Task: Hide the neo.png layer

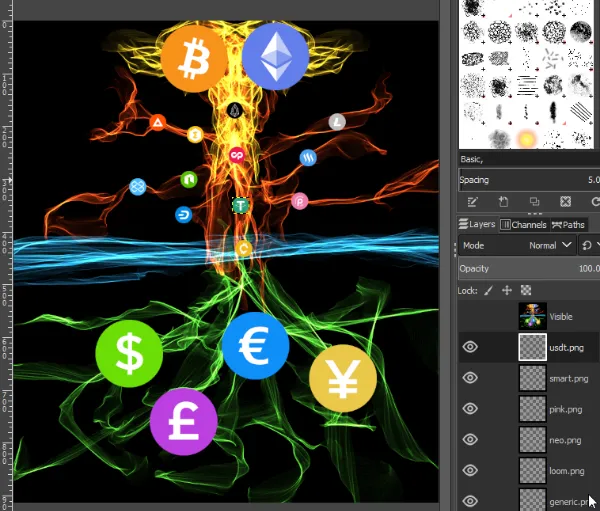Action: [x=470, y=439]
